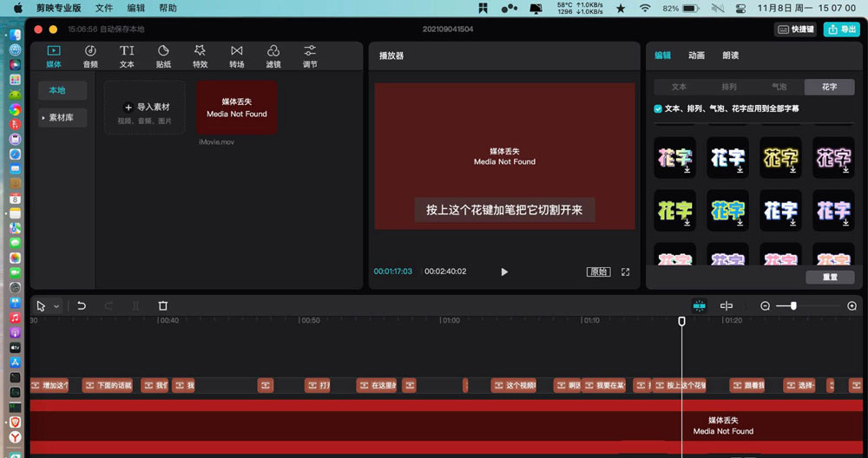Select the 气泡 bubble sub-tab

pyautogui.click(x=779, y=87)
